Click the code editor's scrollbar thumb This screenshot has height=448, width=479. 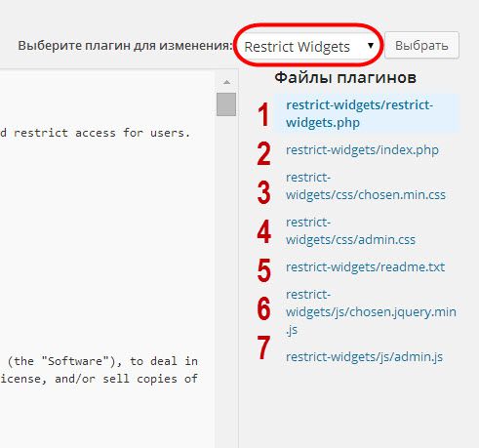226,104
